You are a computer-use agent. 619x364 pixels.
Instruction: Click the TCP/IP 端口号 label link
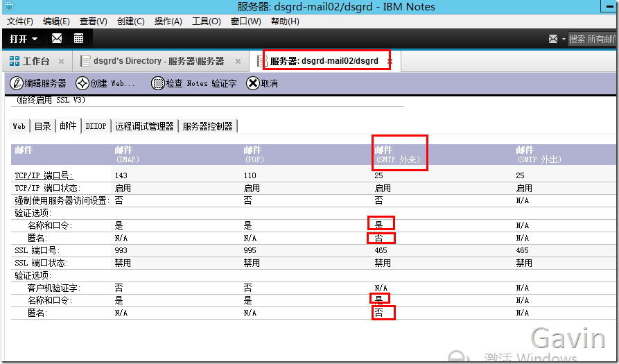point(44,175)
